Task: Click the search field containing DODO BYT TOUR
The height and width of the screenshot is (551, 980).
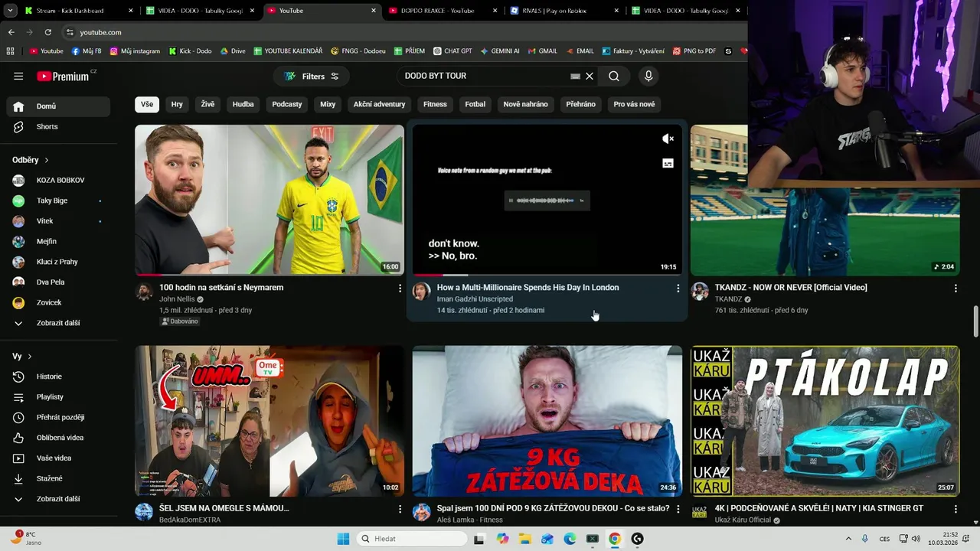Action: click(486, 76)
